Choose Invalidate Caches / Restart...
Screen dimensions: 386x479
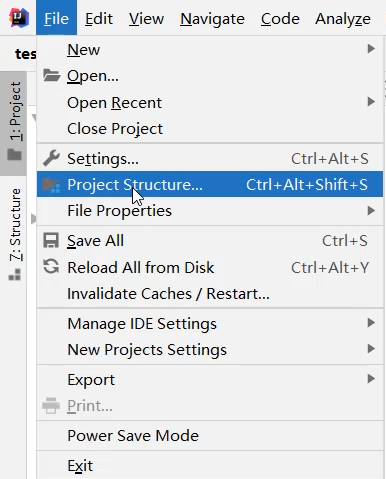tap(210, 294)
